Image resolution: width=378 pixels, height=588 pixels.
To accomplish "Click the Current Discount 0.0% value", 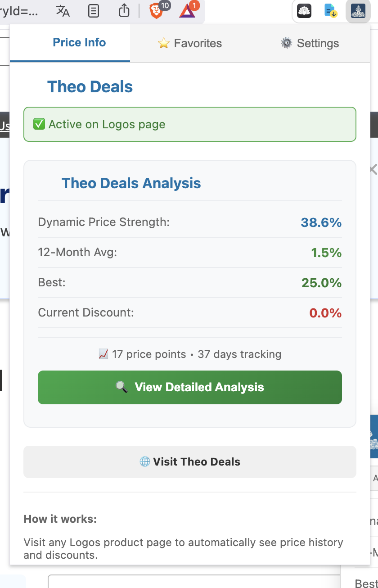I will pyautogui.click(x=325, y=312).
